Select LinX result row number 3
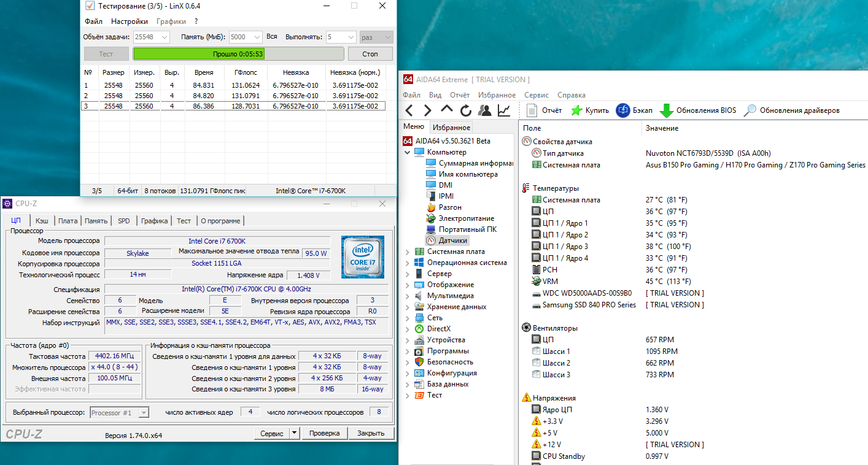The width and height of the screenshot is (868, 465). [233, 106]
